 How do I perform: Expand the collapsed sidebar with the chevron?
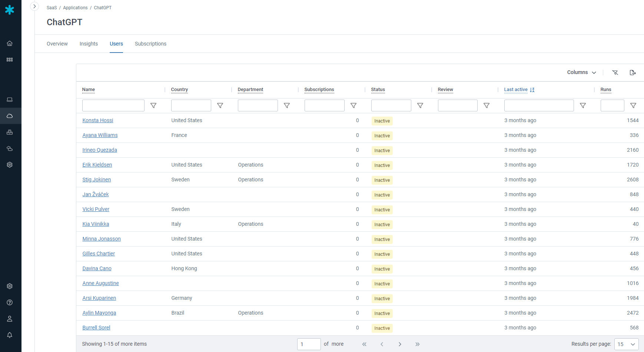(34, 6)
